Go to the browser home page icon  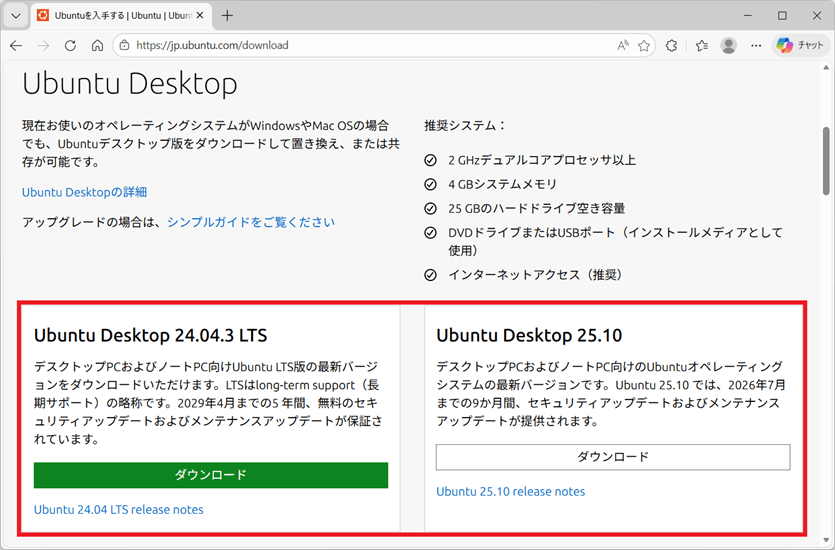97,45
